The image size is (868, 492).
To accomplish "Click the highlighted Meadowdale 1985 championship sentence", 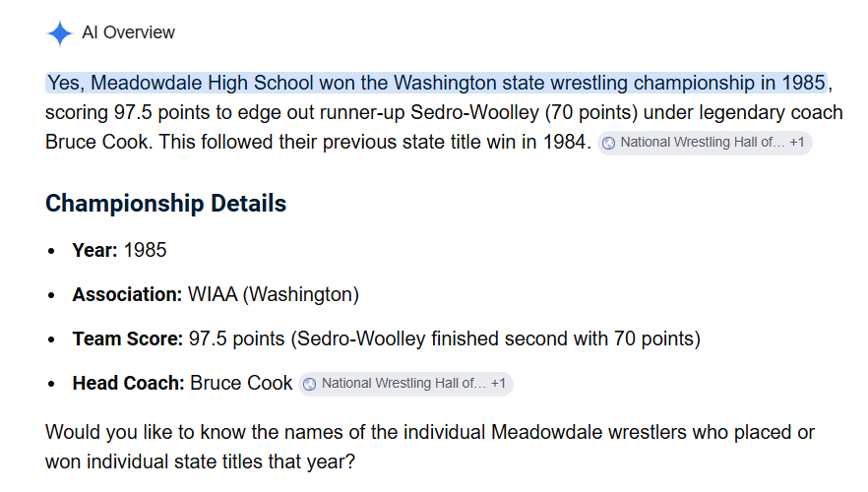I will coord(436,83).
